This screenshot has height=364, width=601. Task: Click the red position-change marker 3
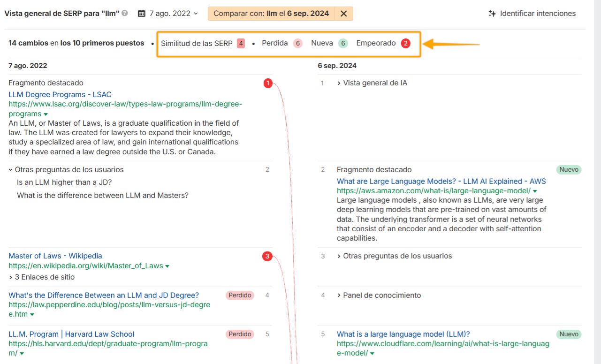[x=268, y=256]
